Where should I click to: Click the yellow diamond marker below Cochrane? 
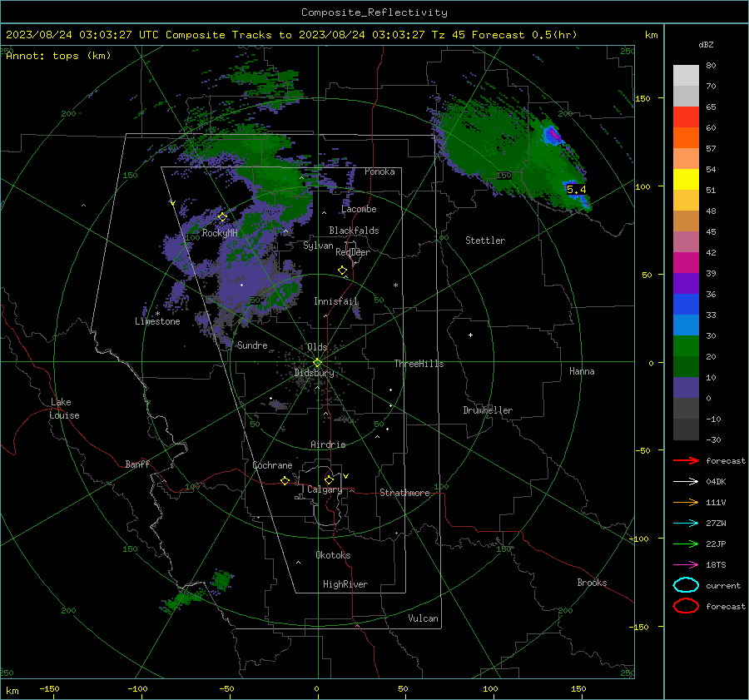285,481
